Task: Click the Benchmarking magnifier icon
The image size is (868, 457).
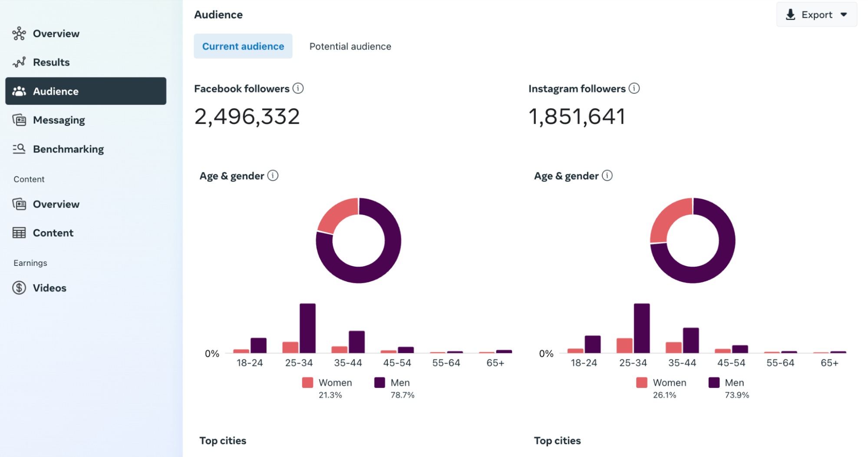Action: 19,149
